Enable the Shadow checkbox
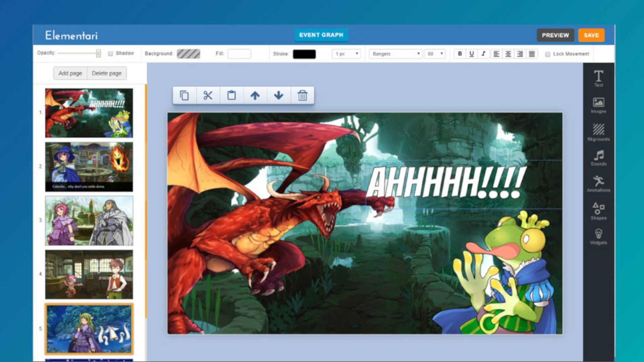The width and height of the screenshot is (644, 362). pyautogui.click(x=110, y=54)
